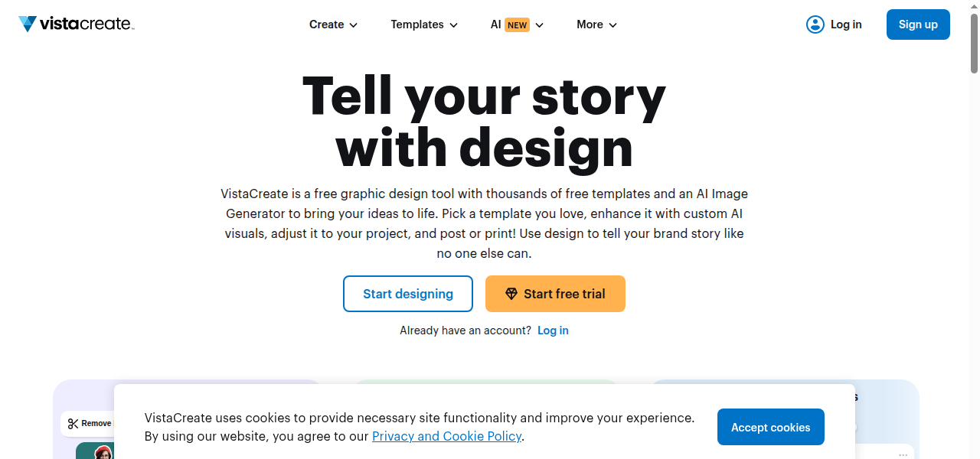Open the Privacy and Cookie Policy link
The image size is (980, 459).
[446, 436]
